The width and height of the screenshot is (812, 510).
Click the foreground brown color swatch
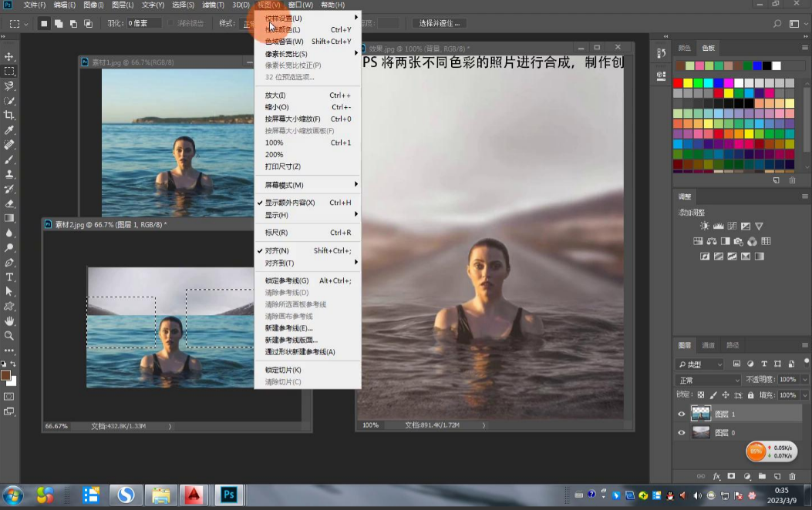[x=5, y=375]
